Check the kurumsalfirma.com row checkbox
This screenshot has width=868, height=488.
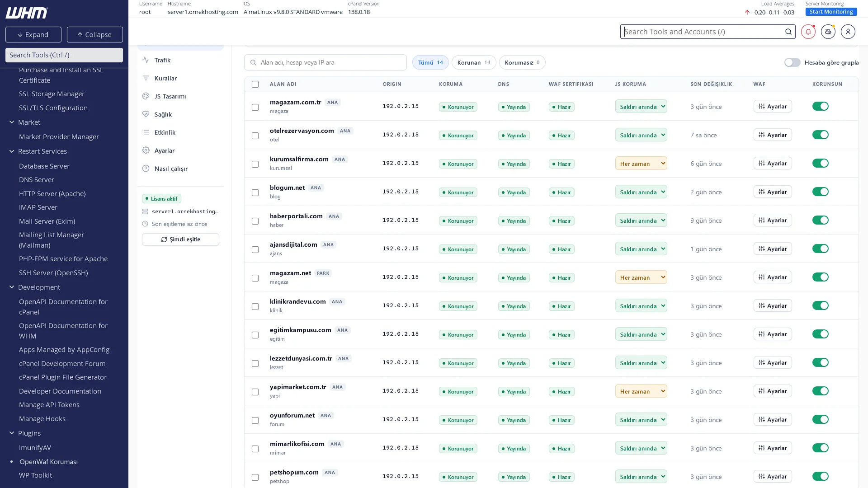255,164
